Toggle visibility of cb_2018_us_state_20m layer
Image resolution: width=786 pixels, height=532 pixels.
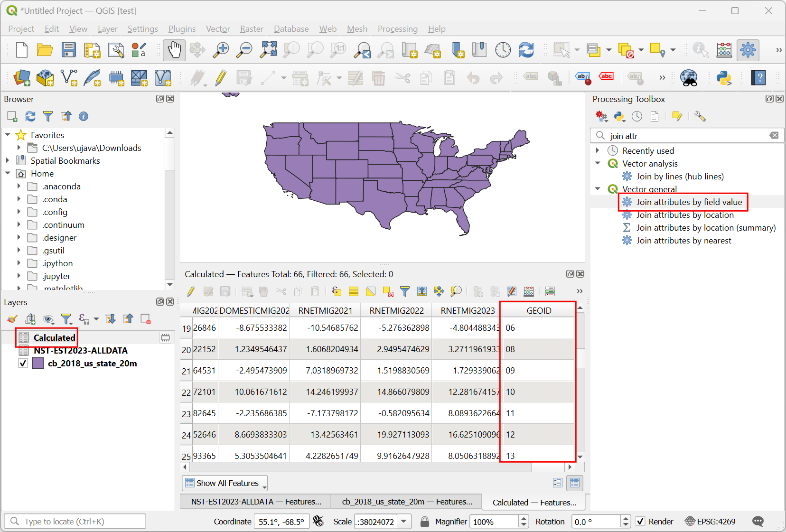pyautogui.click(x=23, y=364)
